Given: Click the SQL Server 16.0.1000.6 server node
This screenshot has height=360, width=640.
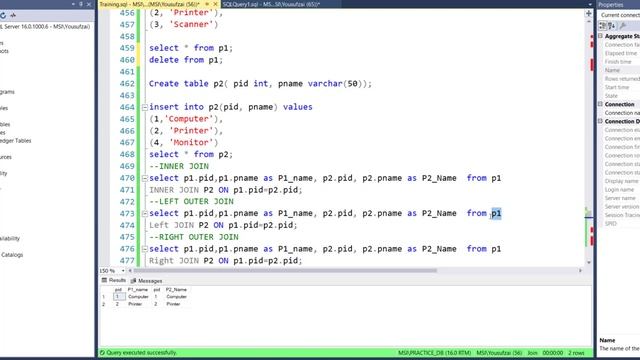Looking at the screenshot, I should point(45,27).
